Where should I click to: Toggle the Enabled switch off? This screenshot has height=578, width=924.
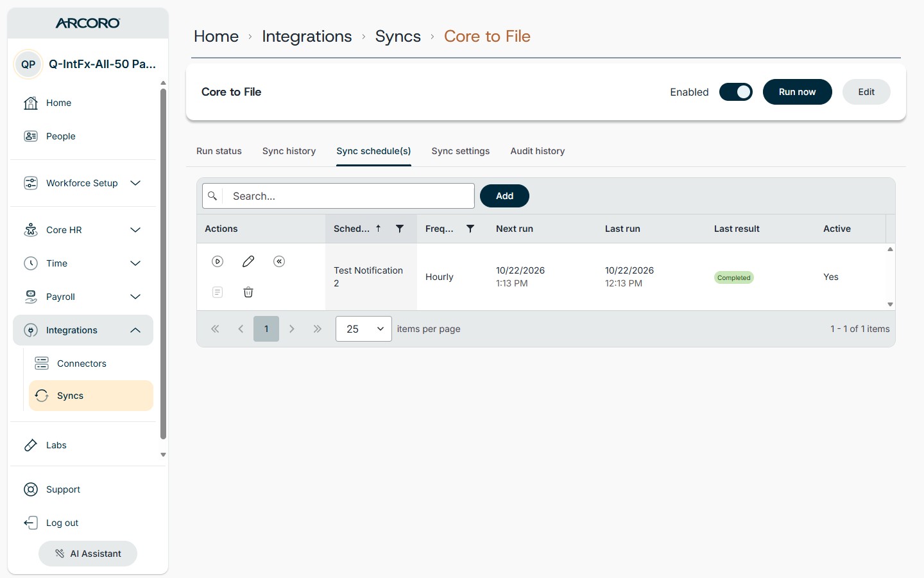point(736,92)
